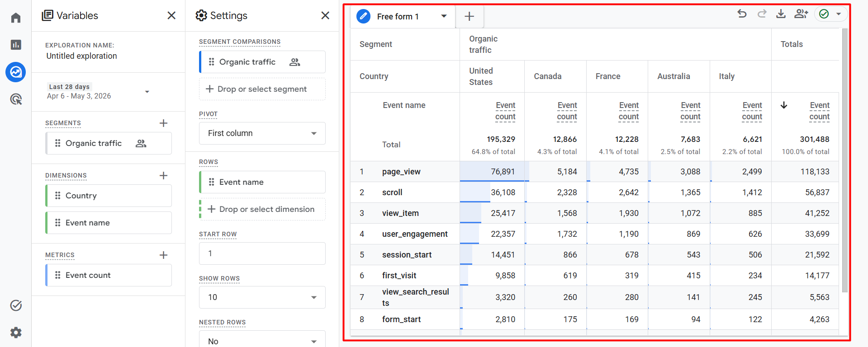Viewport: 868px width, 347px height.
Task: Click the Start row input field
Action: tap(262, 253)
